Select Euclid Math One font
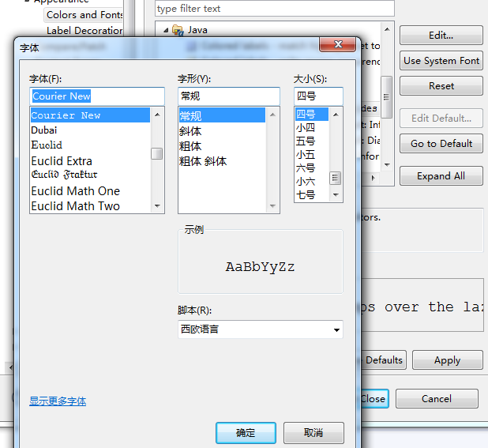This screenshot has width=488, height=448. tap(90, 191)
